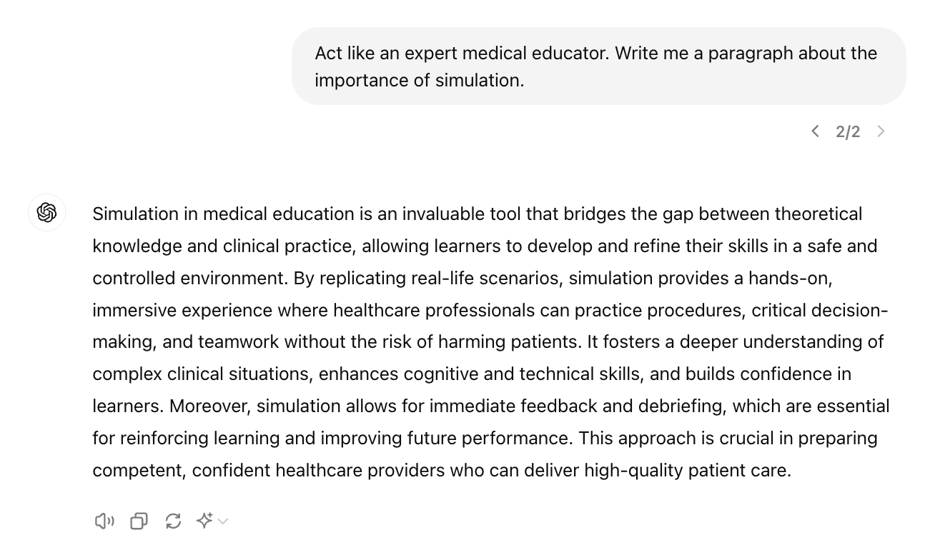The image size is (925, 560).
Task: Click "importance of simulation." in the prompt
Action: pyautogui.click(x=419, y=81)
